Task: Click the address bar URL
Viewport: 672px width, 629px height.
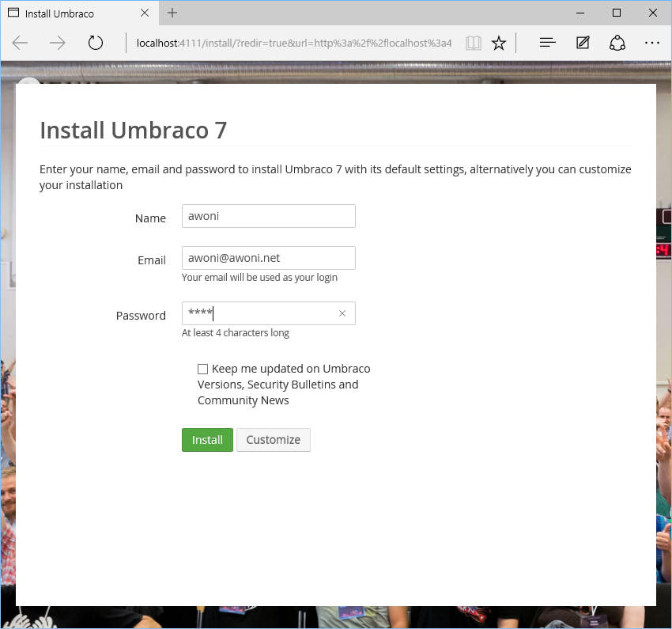Action: 294,43
